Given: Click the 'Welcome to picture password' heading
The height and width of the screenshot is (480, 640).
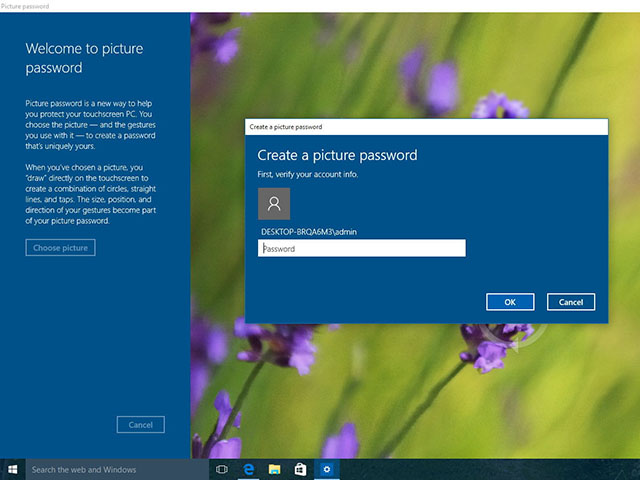Looking at the screenshot, I should 84,58.
